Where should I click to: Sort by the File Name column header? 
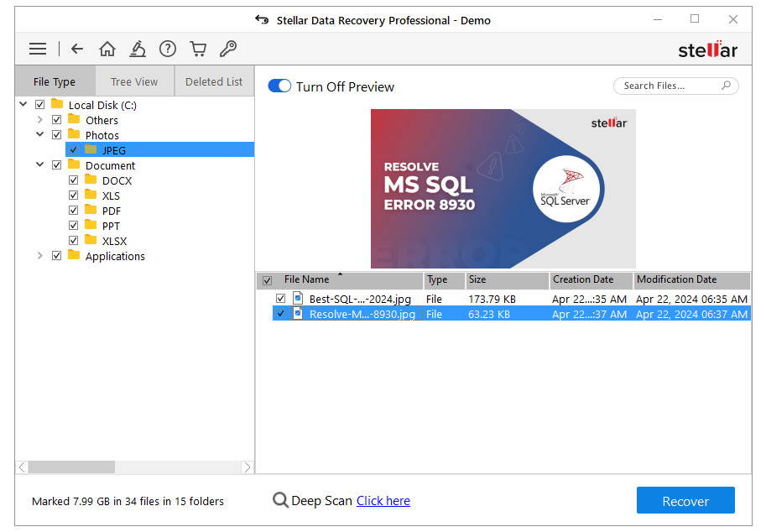point(340,280)
